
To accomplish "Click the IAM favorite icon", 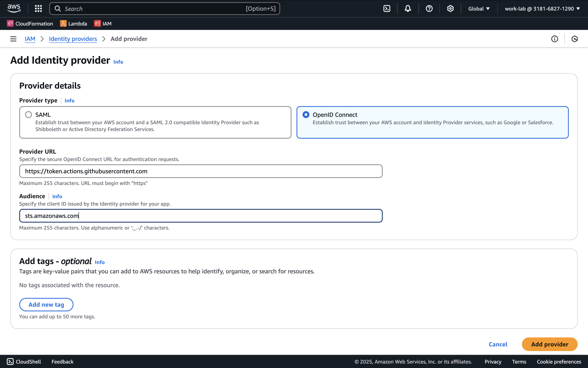I will [97, 24].
